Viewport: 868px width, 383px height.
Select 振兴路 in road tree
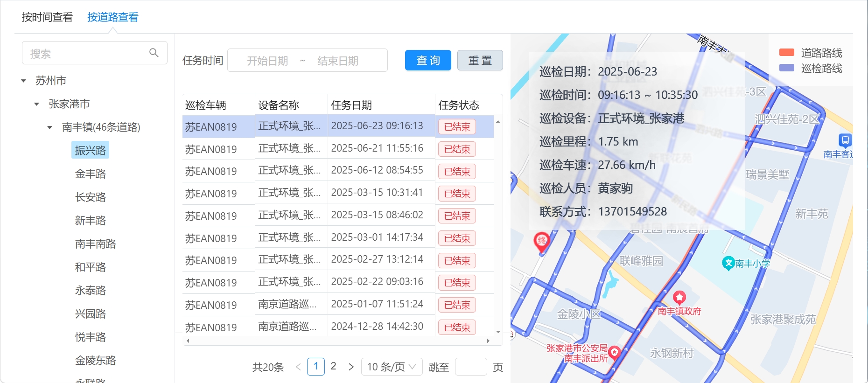coord(90,150)
